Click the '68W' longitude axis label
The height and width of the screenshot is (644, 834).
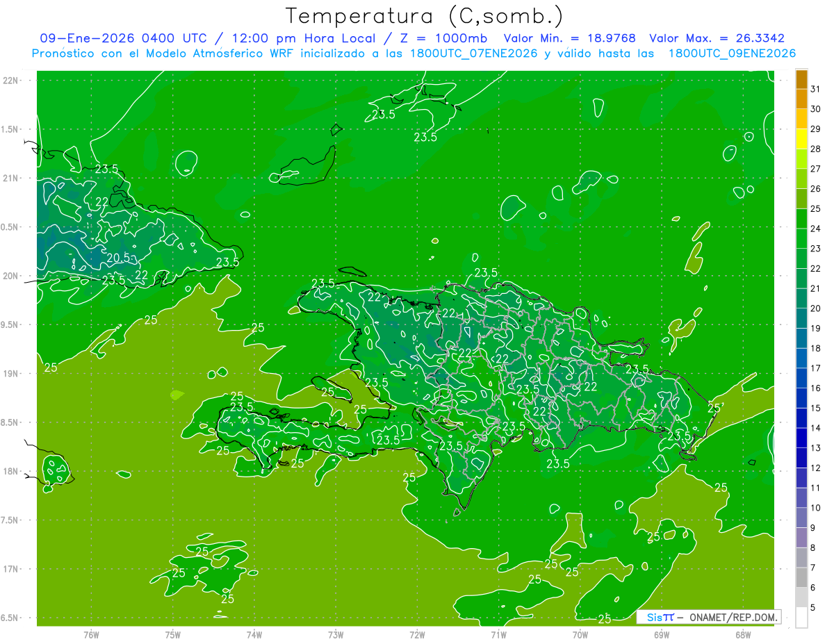743,634
